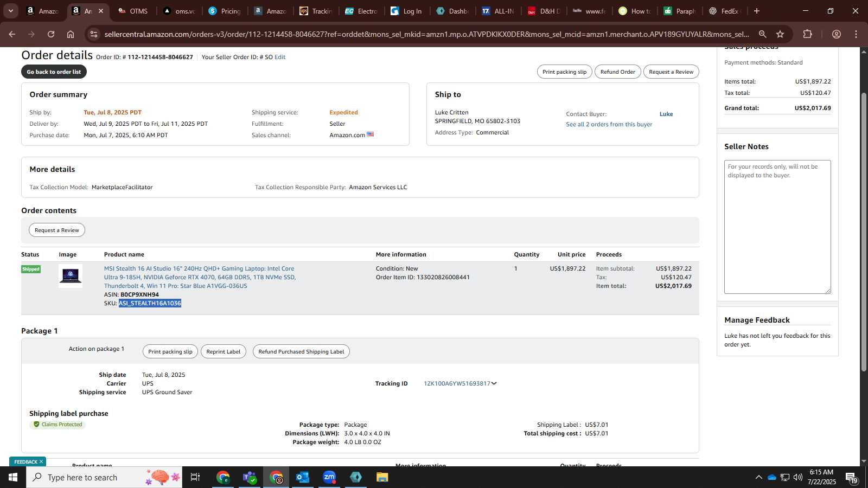Click Refund Purchased Shipping Label
This screenshot has width=868, height=488.
coord(301,351)
